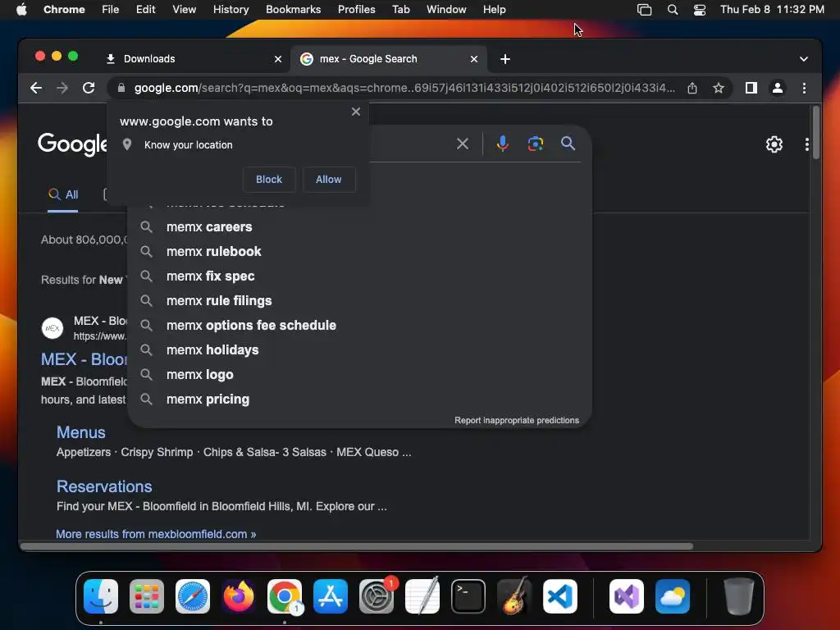This screenshot has height=630, width=840.
Task: Reload the current page
Action: (x=89, y=88)
